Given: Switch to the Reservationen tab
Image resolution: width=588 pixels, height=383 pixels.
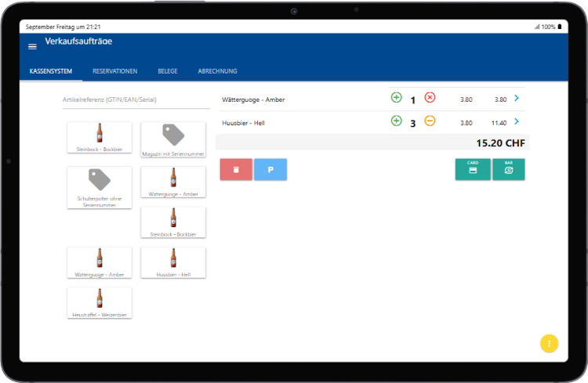Looking at the screenshot, I should (x=114, y=71).
